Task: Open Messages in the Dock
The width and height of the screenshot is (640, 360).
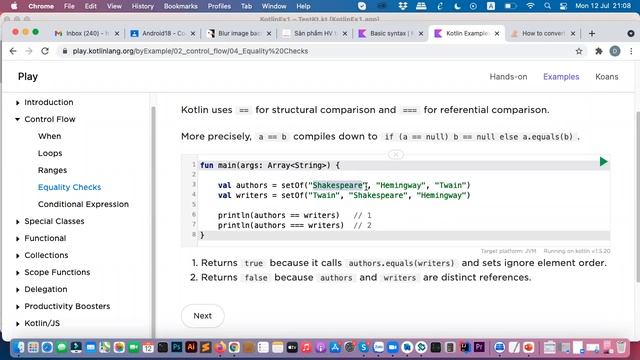Action: click(x=62, y=347)
